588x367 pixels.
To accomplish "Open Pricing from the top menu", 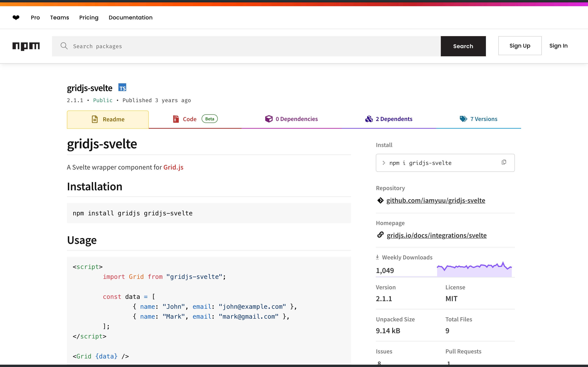I will pos(89,17).
